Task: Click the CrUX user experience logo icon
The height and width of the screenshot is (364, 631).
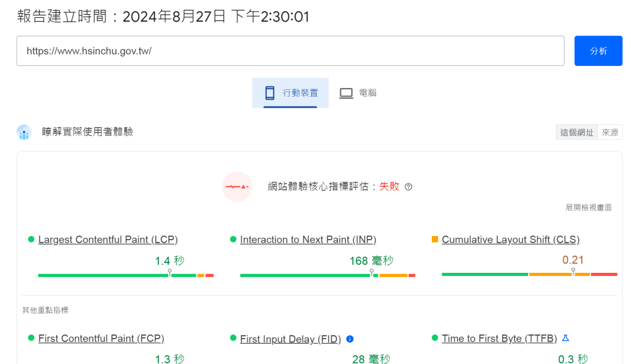Action: (24, 132)
